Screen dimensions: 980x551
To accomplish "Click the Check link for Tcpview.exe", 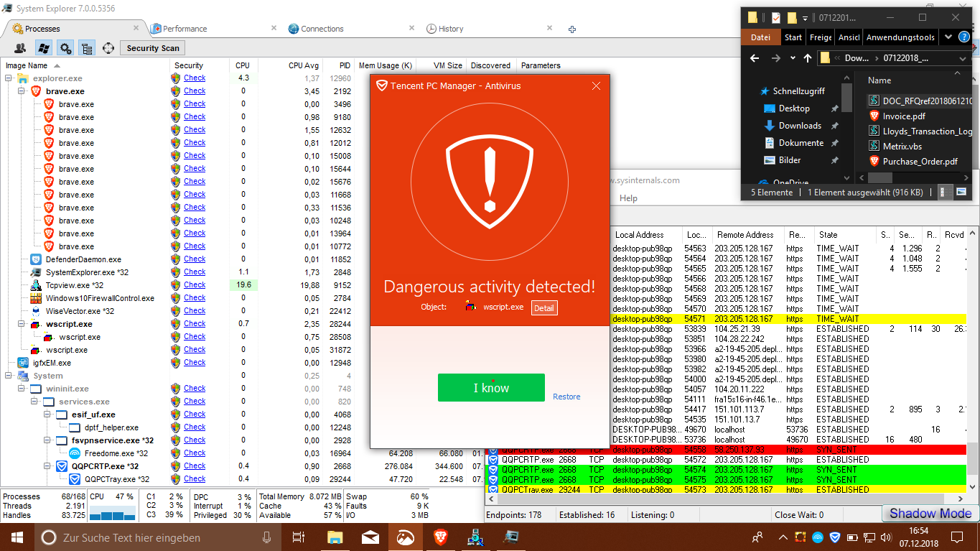I will (195, 285).
